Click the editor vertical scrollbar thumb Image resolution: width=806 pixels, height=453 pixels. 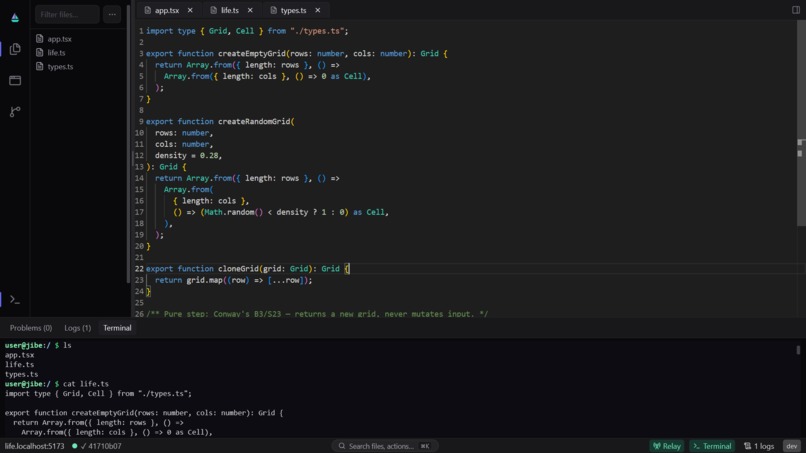tap(801, 123)
